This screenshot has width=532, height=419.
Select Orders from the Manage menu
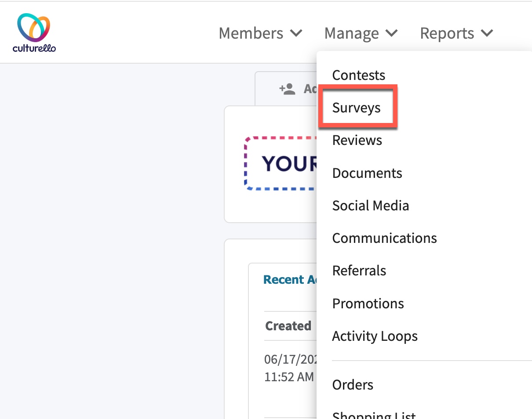(353, 385)
